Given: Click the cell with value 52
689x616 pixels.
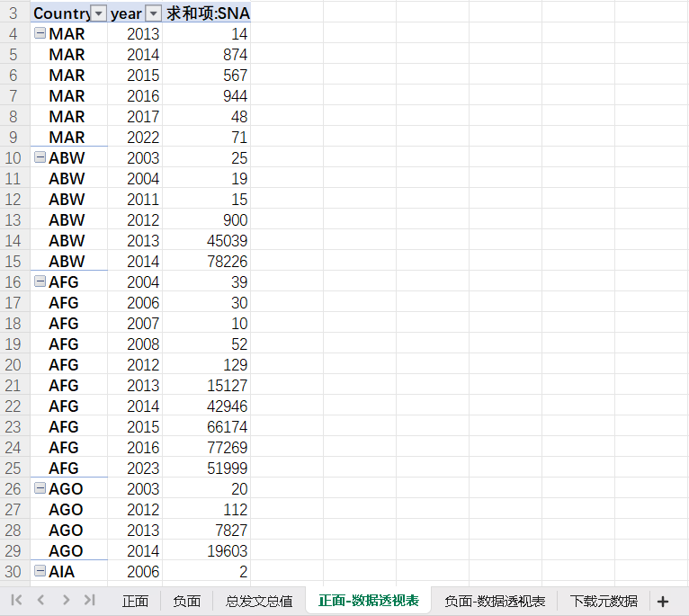Looking at the screenshot, I should tap(207, 344).
